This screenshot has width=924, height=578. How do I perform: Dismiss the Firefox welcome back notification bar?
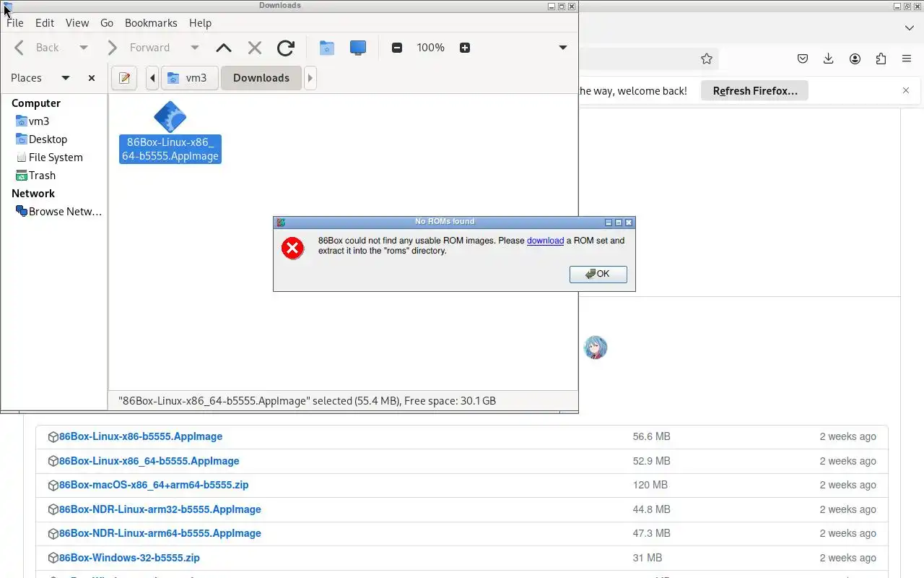[906, 90]
